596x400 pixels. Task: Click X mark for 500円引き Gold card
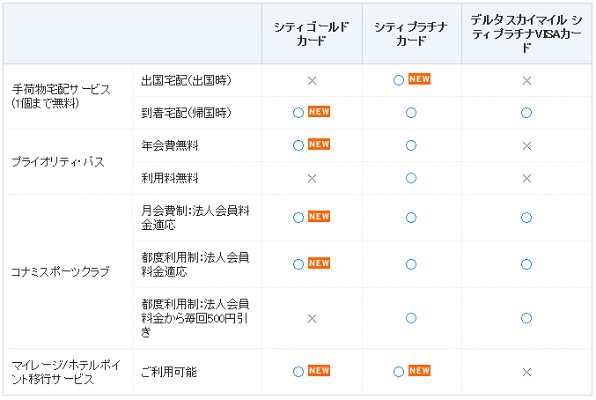312,319
